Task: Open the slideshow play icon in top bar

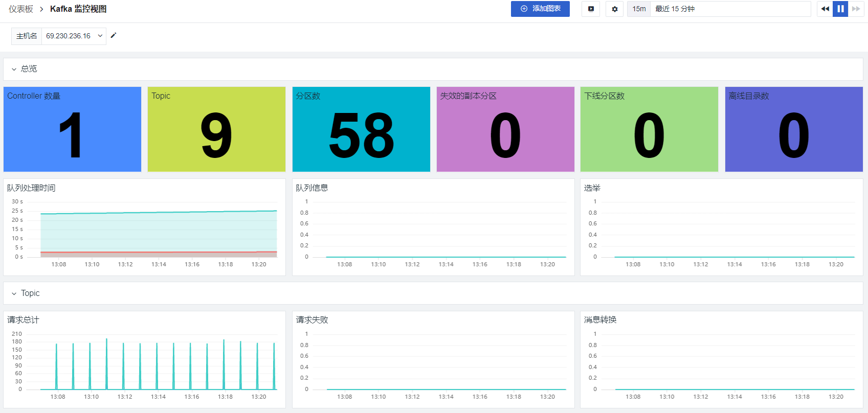Action: (x=591, y=9)
